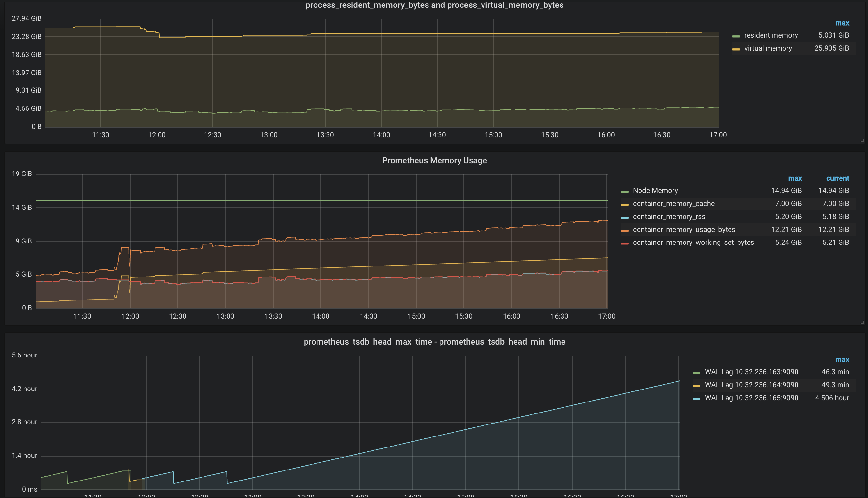Open the process_resident_memory_bytes panel title menu
The width and height of the screenshot is (868, 498).
click(434, 5)
